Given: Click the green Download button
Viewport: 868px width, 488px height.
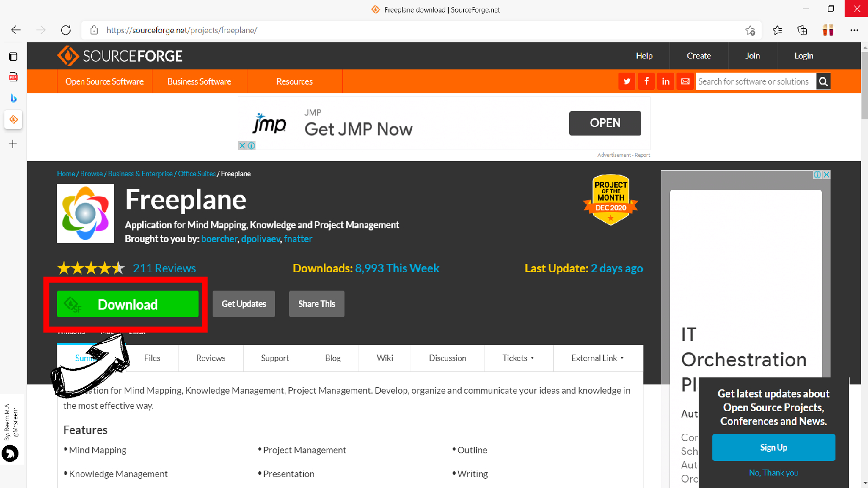Looking at the screenshot, I should pos(127,304).
